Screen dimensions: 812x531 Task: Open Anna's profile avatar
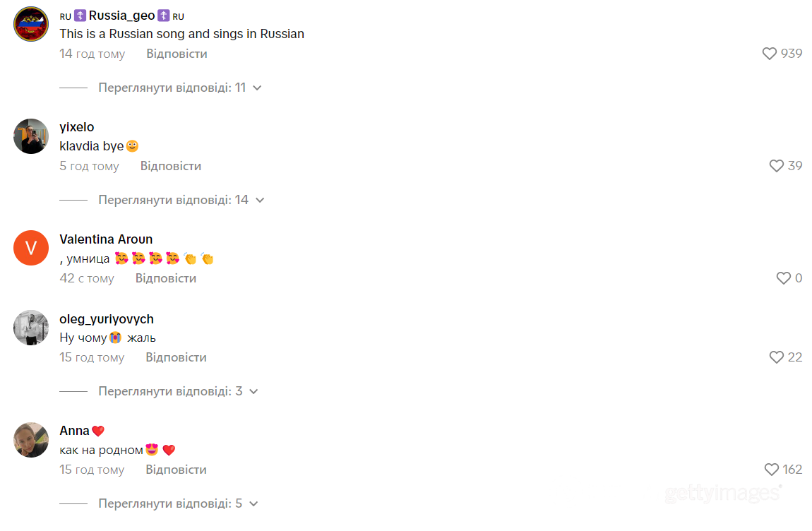coord(31,440)
